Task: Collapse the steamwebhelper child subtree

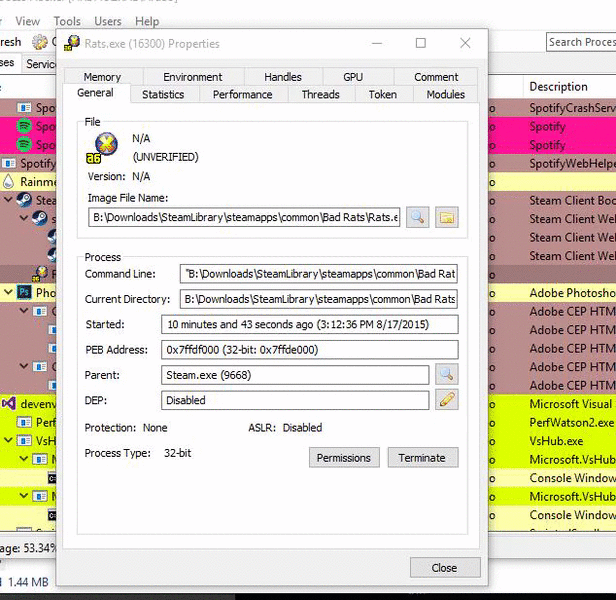Action: pyautogui.click(x=24, y=218)
